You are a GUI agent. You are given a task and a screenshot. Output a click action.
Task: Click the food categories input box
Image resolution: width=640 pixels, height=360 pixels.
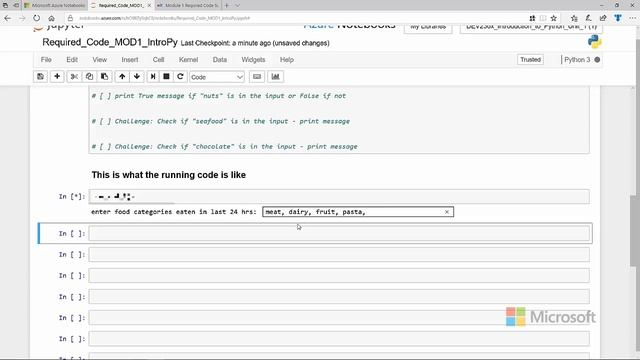(x=358, y=212)
